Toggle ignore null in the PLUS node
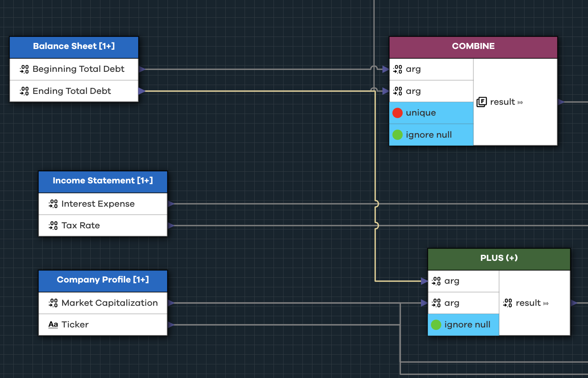 436,325
